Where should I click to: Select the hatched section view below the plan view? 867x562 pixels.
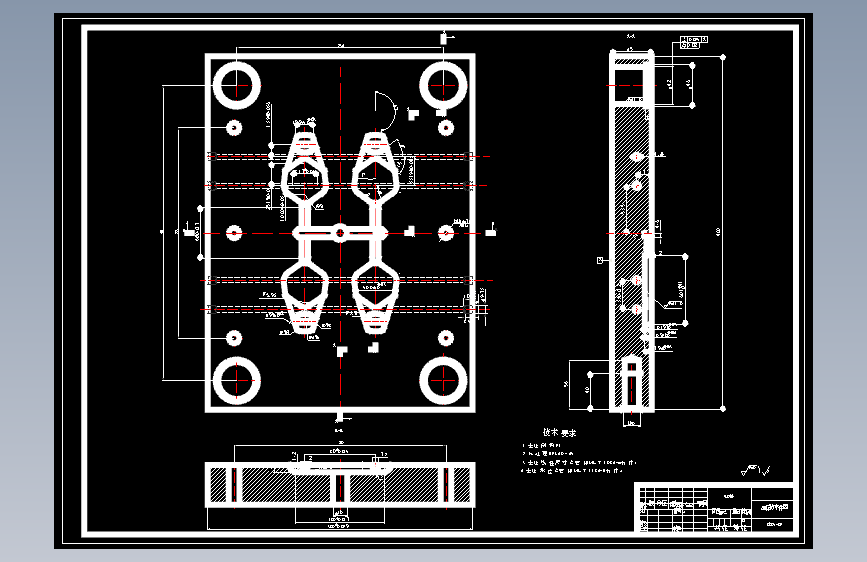tap(340, 485)
